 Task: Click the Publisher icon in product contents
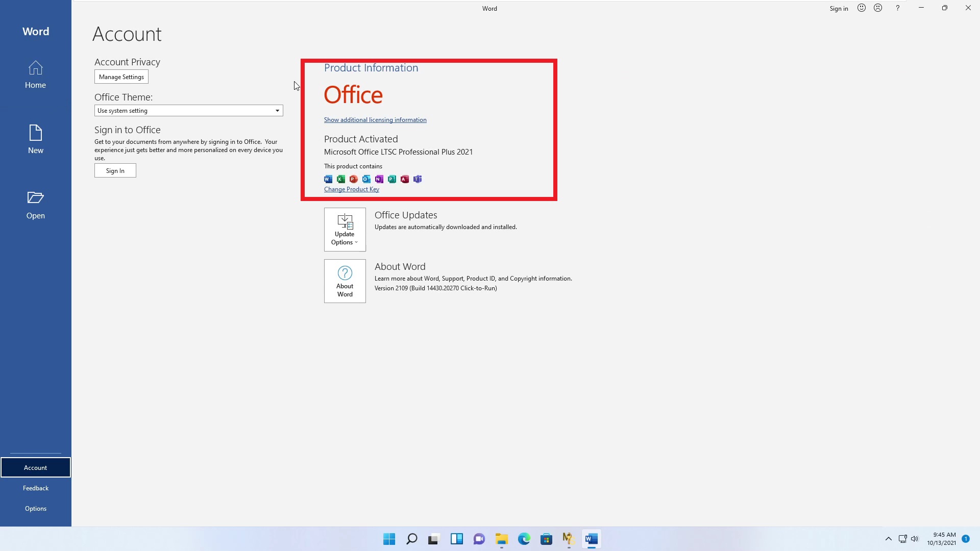pos(392,179)
